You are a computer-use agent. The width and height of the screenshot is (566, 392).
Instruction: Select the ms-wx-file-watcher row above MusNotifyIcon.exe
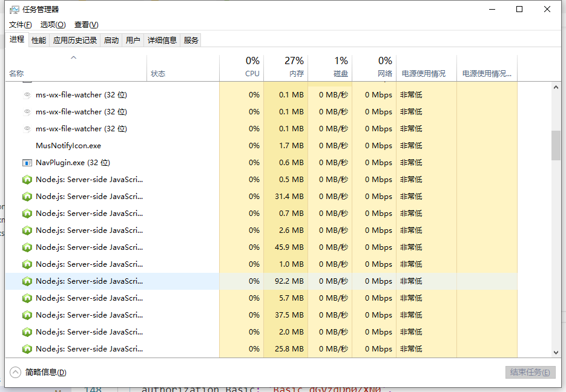(262, 129)
